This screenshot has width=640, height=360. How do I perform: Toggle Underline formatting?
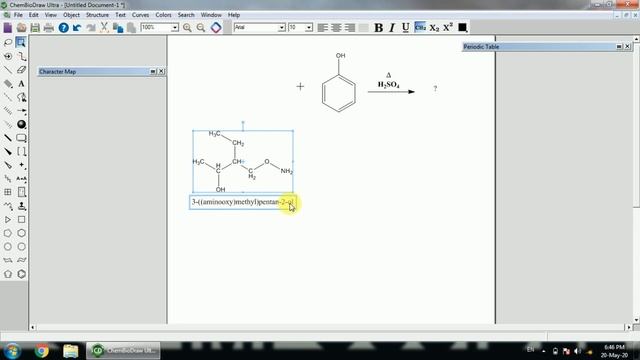point(406,27)
